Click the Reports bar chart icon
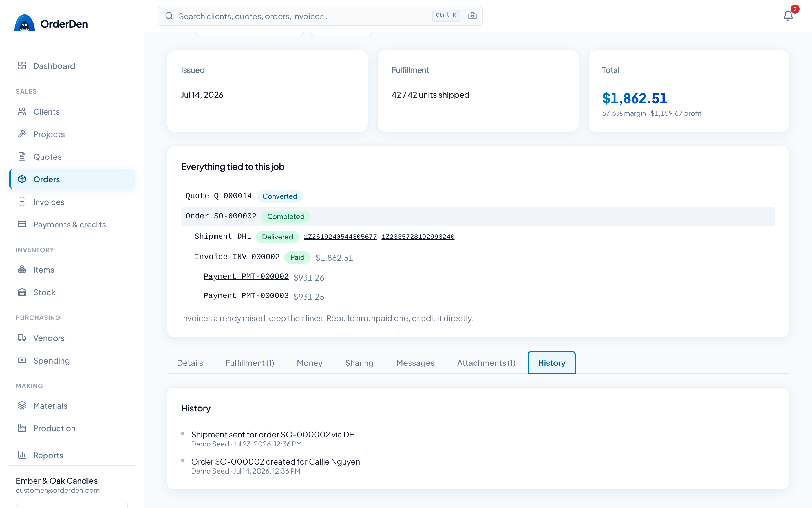Viewport: 812px width, 508px height. [x=22, y=455]
